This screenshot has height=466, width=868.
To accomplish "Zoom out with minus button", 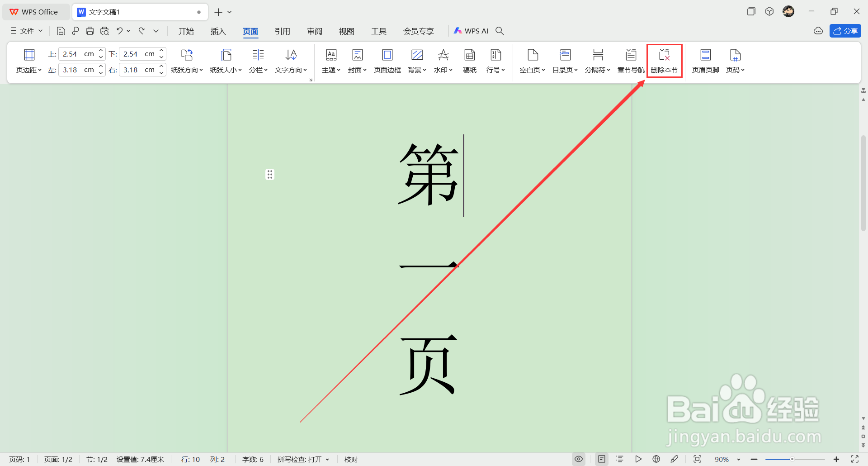I will click(x=754, y=459).
